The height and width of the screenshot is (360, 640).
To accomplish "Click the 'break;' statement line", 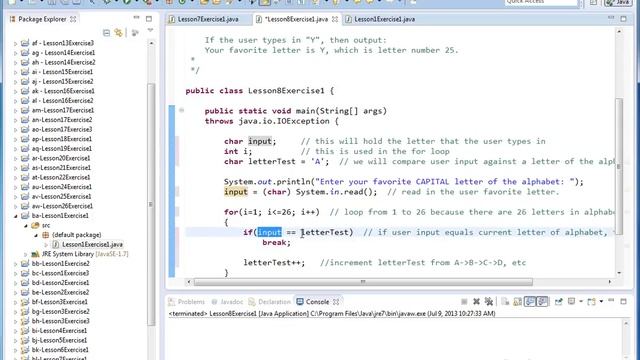I will [x=276, y=242].
